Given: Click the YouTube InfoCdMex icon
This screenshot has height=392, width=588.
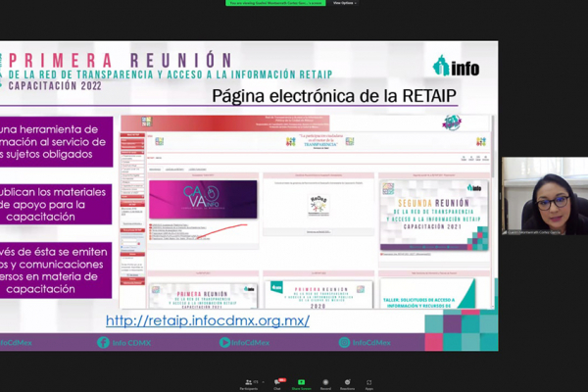Looking at the screenshot, I should (224, 342).
